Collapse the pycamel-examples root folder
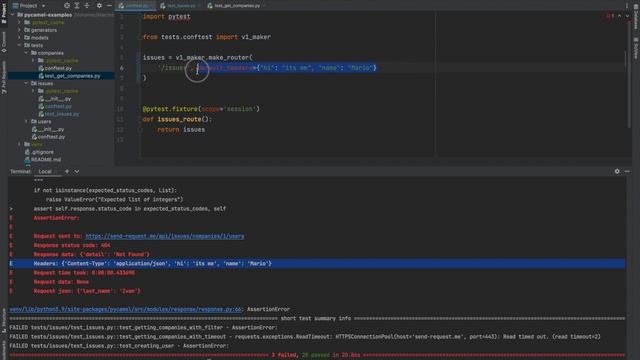 (x=13, y=15)
